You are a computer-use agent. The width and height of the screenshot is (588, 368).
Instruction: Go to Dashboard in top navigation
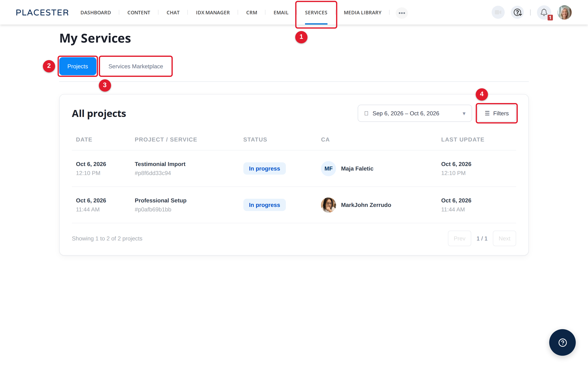96,13
